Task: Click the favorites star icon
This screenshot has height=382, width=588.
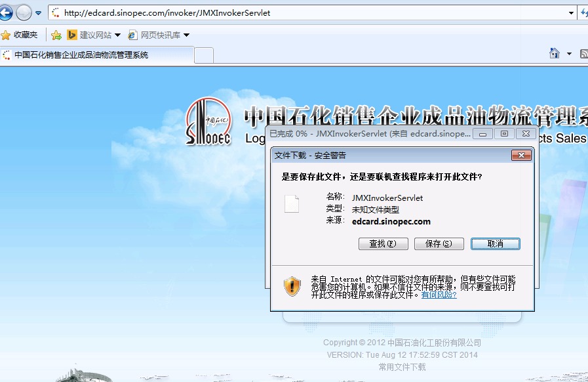Action: click(6, 35)
